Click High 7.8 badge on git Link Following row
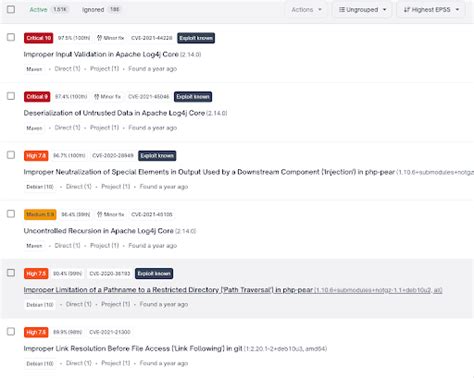The height and width of the screenshot is (378, 474). coord(36,332)
